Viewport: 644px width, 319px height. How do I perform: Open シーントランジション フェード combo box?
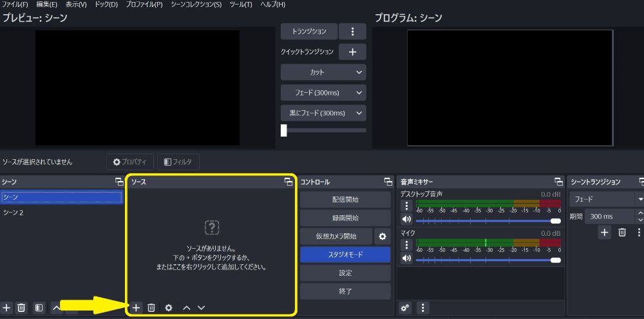point(606,199)
